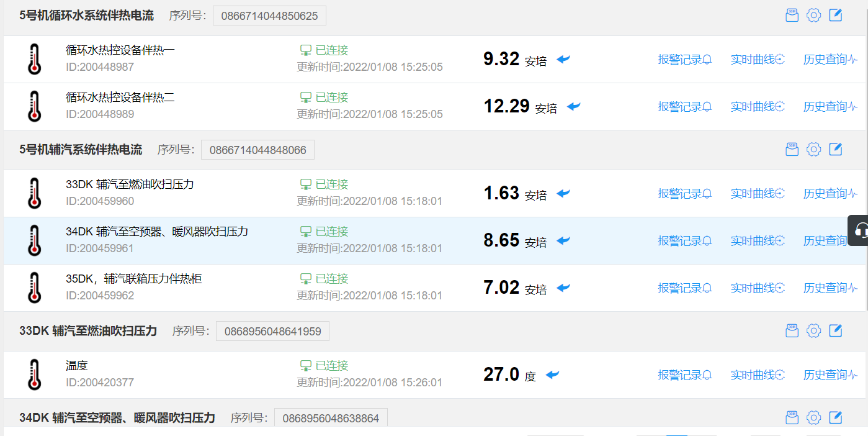Open gear settings for serial 0868956048641959 group
Viewport: 868px width, 436px height.
click(x=813, y=330)
